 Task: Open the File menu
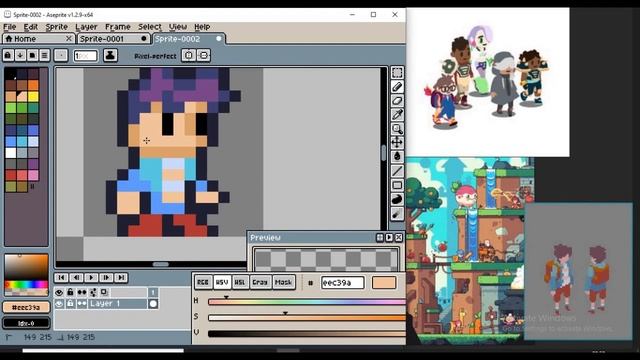point(10,27)
